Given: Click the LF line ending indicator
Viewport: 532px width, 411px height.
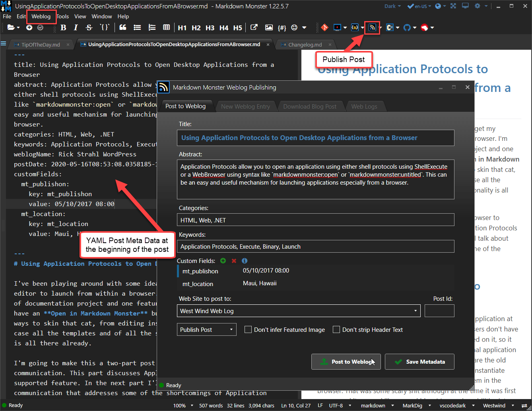Looking at the screenshot, I should pyautogui.click(x=320, y=405).
